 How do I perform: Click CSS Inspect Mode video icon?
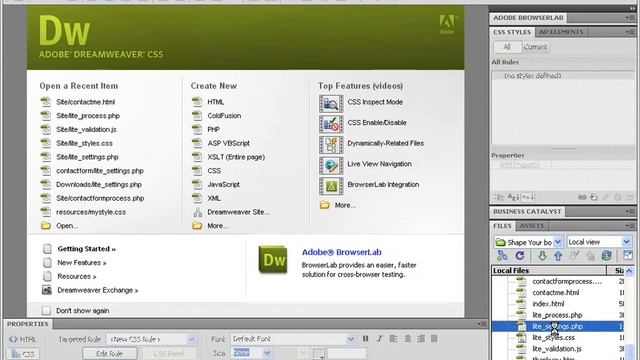pyautogui.click(x=331, y=103)
